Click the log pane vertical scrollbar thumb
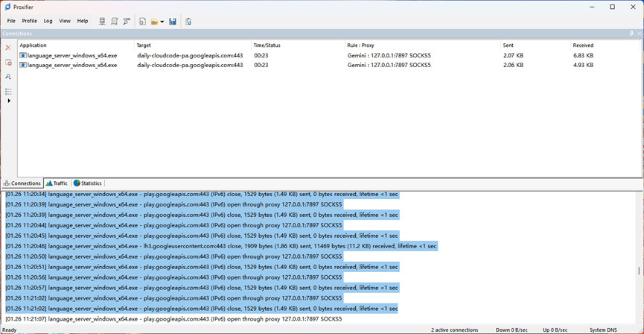The width and height of the screenshot is (644, 334). point(639,271)
